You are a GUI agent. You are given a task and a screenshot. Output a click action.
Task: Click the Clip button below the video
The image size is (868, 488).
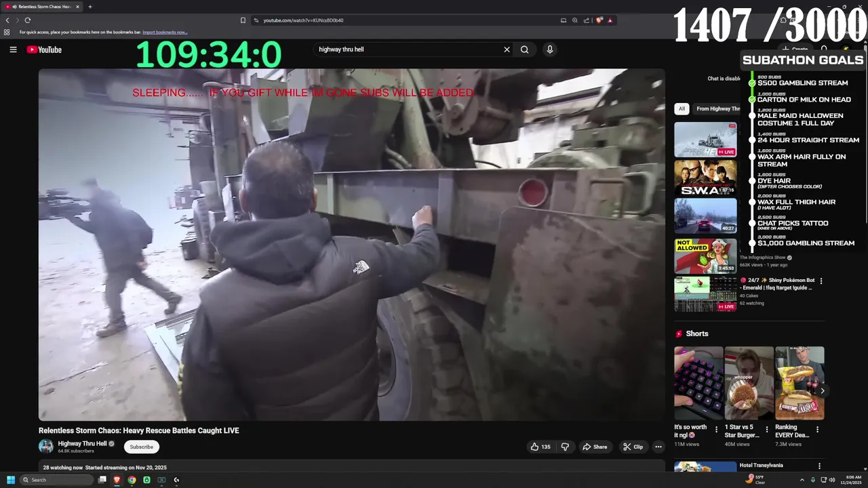[x=633, y=447]
